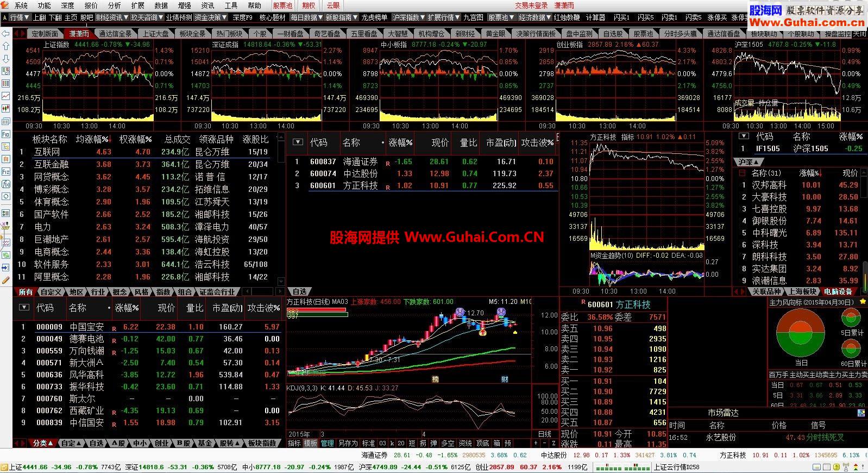The height and width of the screenshot is (473, 868).
Task: Click the 九宫图 toolbar button
Action: (473, 17)
